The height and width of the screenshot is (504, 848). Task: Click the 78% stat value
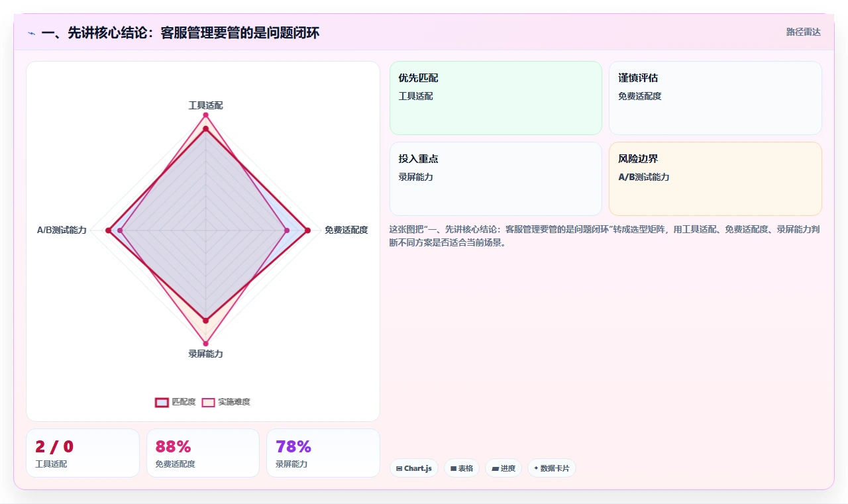(x=293, y=447)
